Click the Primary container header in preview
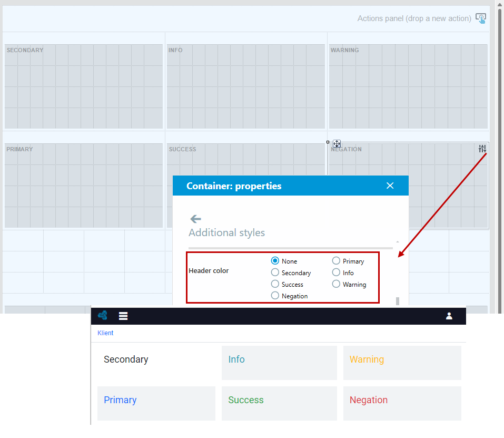504x438 pixels. click(120, 400)
